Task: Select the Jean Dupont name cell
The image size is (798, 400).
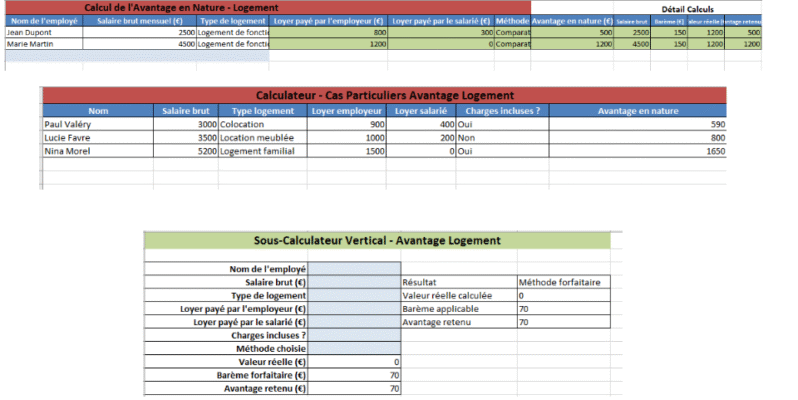Action: tap(42, 32)
